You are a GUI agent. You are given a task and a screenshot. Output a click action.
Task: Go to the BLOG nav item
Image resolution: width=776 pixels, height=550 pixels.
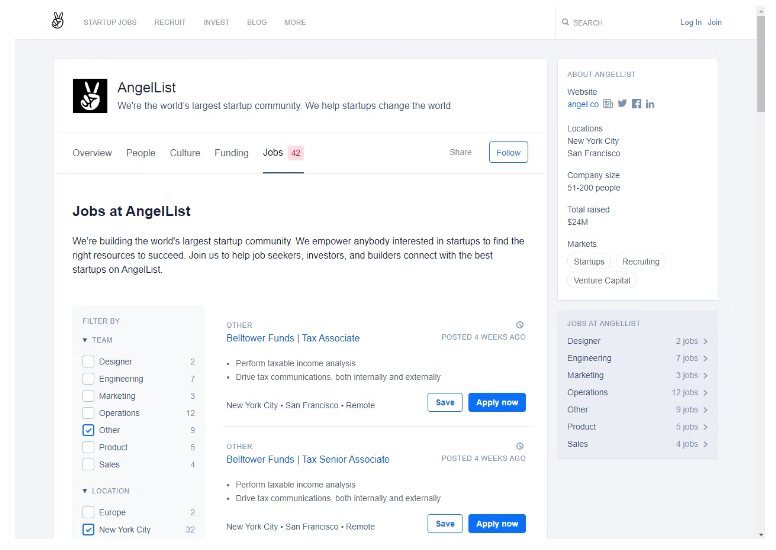pyautogui.click(x=257, y=22)
